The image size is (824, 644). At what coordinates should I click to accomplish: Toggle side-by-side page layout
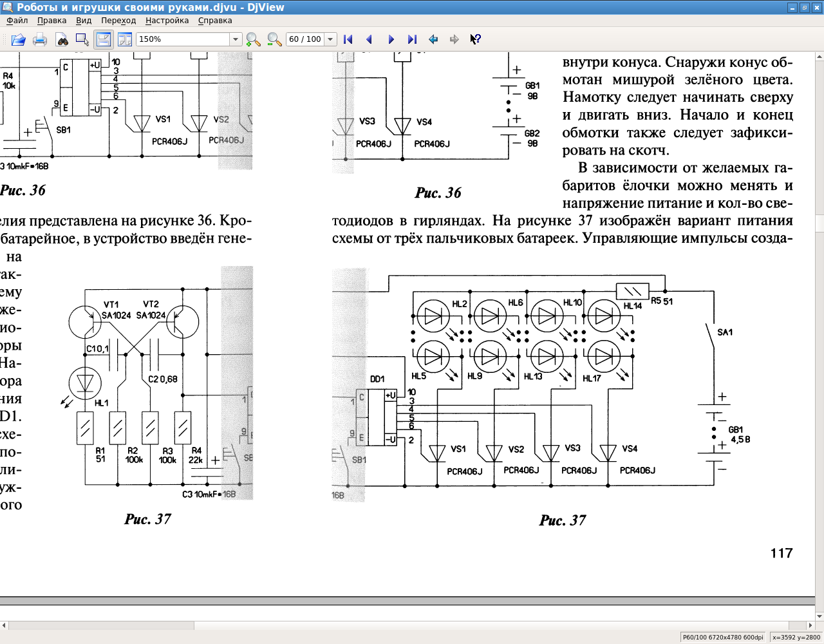[x=124, y=39]
